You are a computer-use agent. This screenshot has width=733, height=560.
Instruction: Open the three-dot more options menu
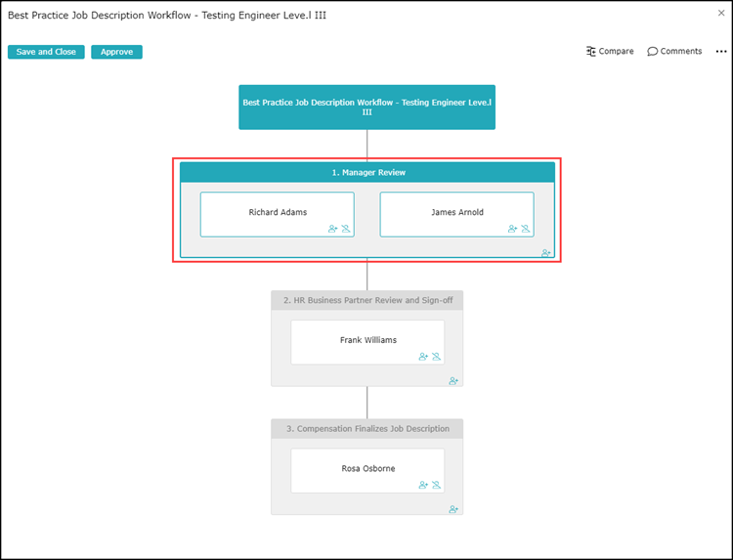tap(721, 52)
